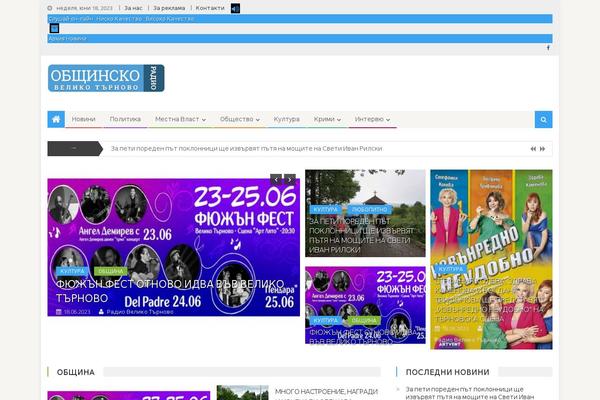Open the Facebook page icon

pos(548,48)
